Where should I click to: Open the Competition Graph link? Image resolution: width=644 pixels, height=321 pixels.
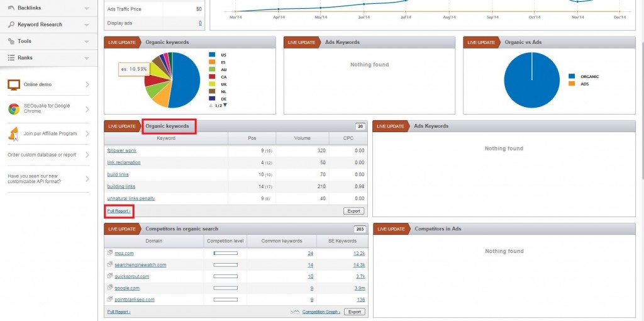pos(321,312)
